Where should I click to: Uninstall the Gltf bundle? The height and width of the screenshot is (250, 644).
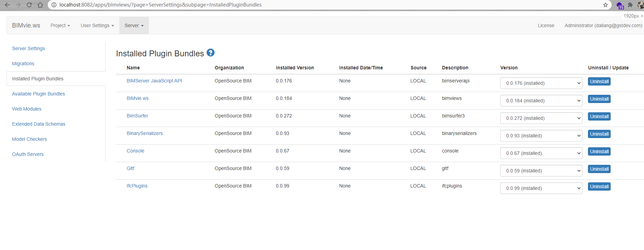click(599, 169)
